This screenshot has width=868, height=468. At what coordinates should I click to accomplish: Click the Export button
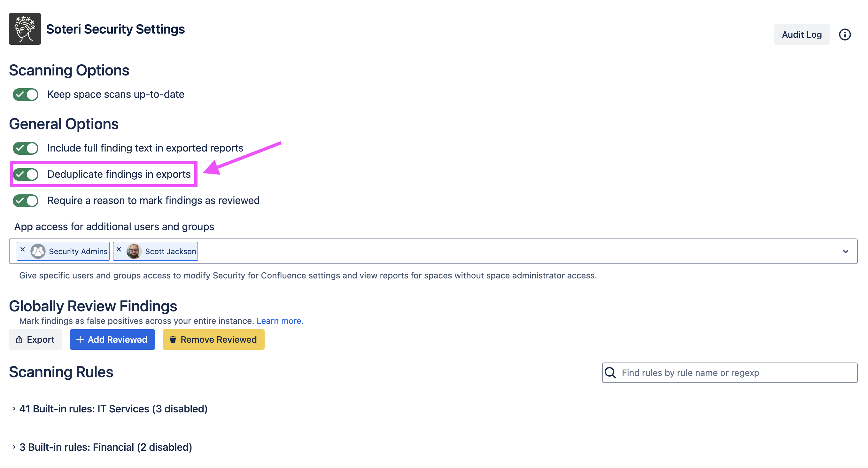tap(35, 339)
